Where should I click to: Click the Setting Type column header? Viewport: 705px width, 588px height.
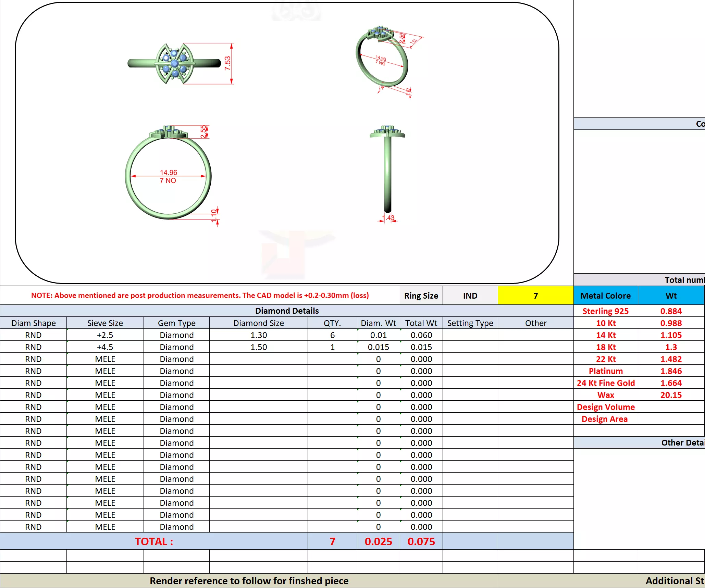pos(470,323)
